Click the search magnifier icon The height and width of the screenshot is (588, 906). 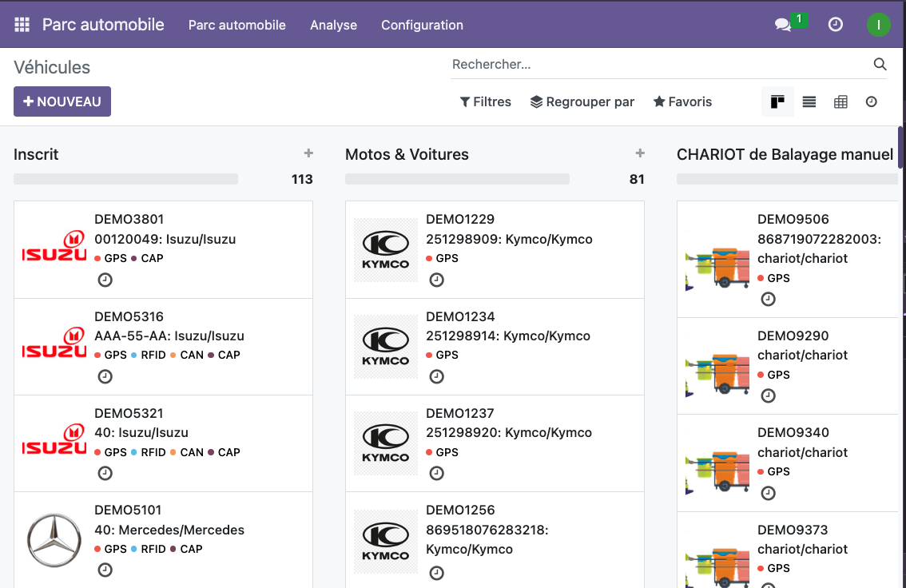pos(880,65)
